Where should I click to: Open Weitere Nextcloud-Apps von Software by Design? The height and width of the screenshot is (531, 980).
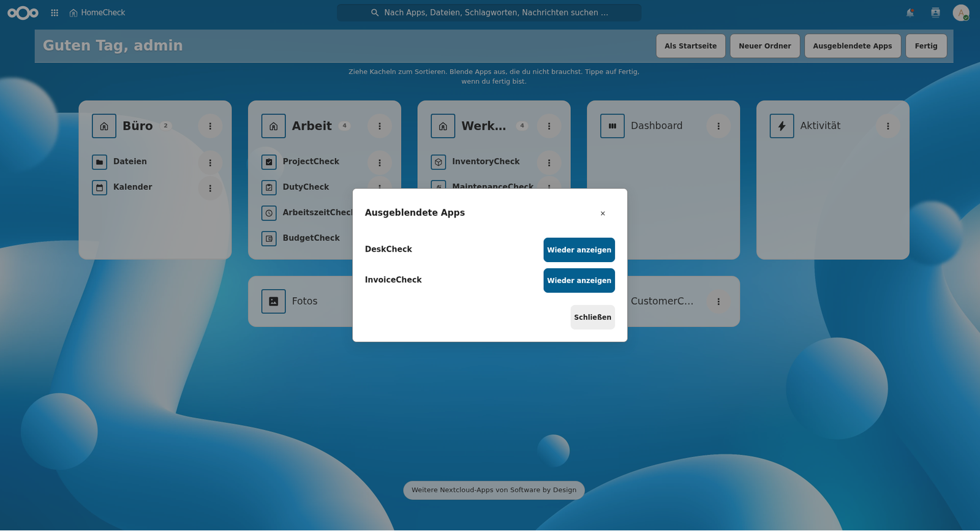494,491
